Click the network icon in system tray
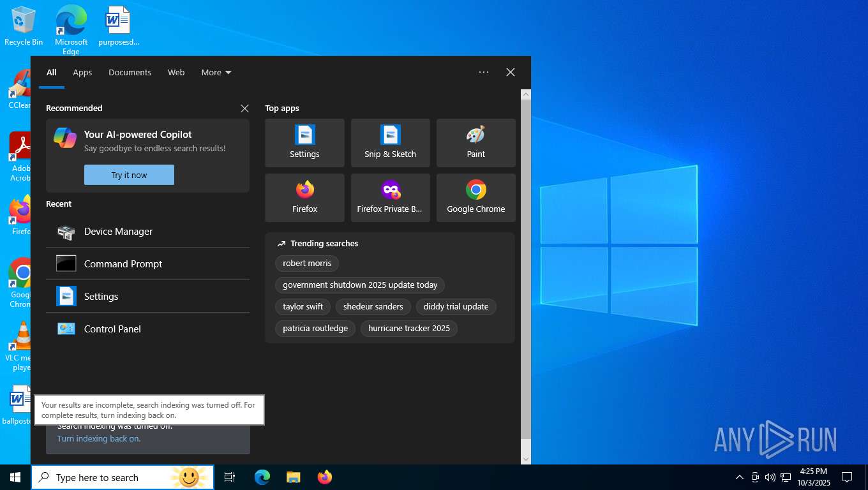The height and width of the screenshot is (490, 868). tap(786, 477)
